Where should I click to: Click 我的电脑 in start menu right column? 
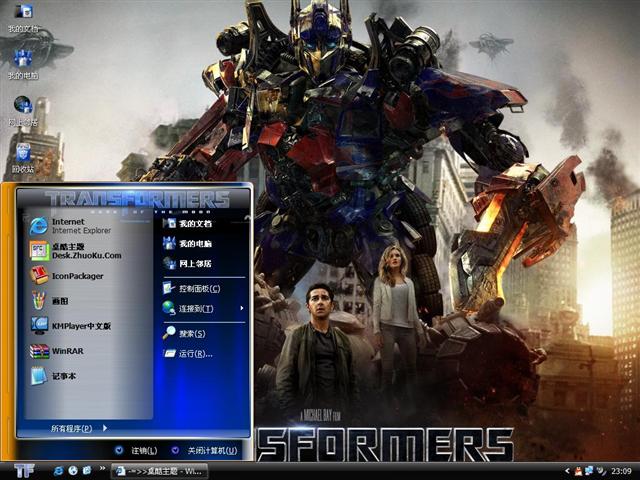point(187,243)
